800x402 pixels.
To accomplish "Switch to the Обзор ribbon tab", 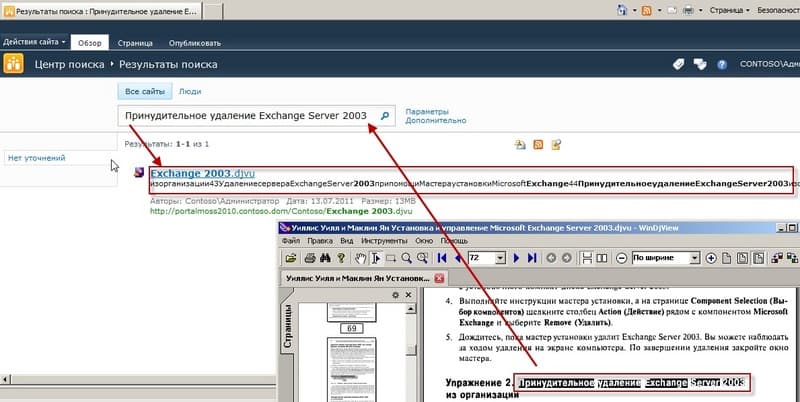I will [x=90, y=43].
